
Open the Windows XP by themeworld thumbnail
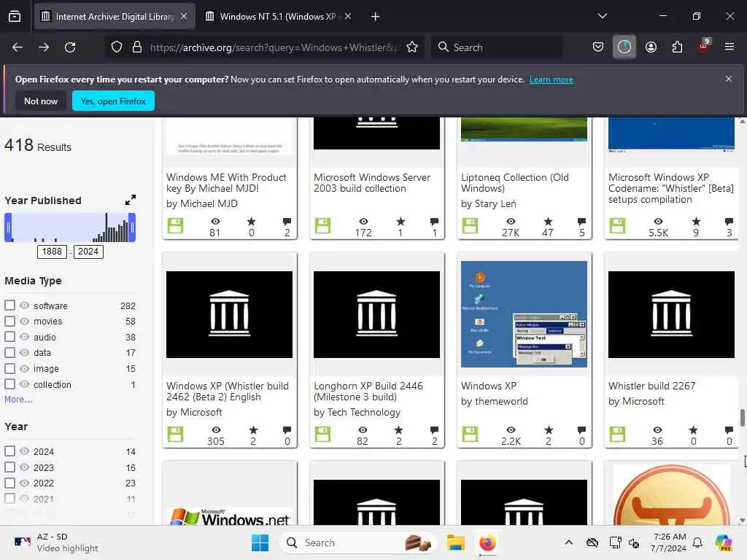click(x=524, y=314)
